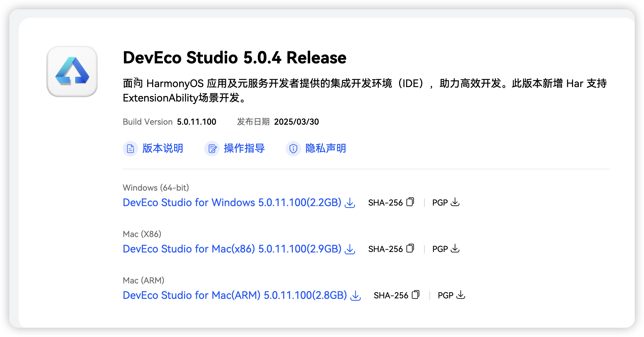644x337 pixels.
Task: Click the Windows installer download arrow icon
Action: [x=350, y=203]
